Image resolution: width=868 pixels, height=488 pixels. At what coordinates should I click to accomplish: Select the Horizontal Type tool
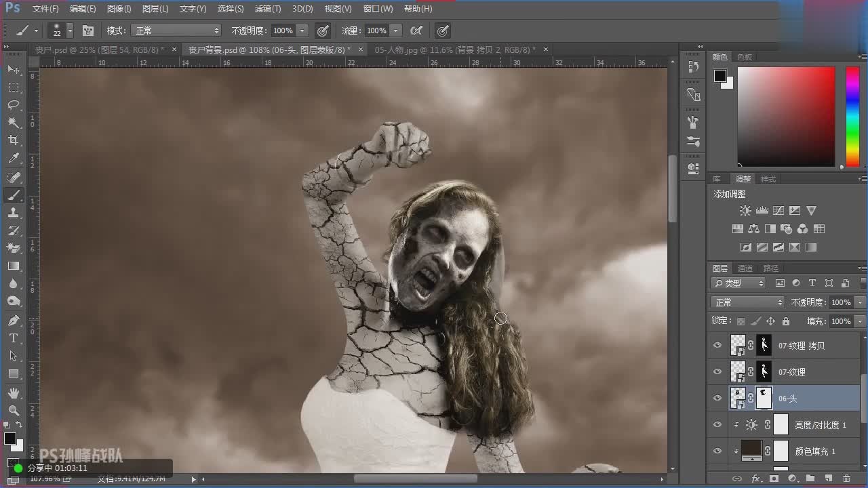[x=14, y=338]
